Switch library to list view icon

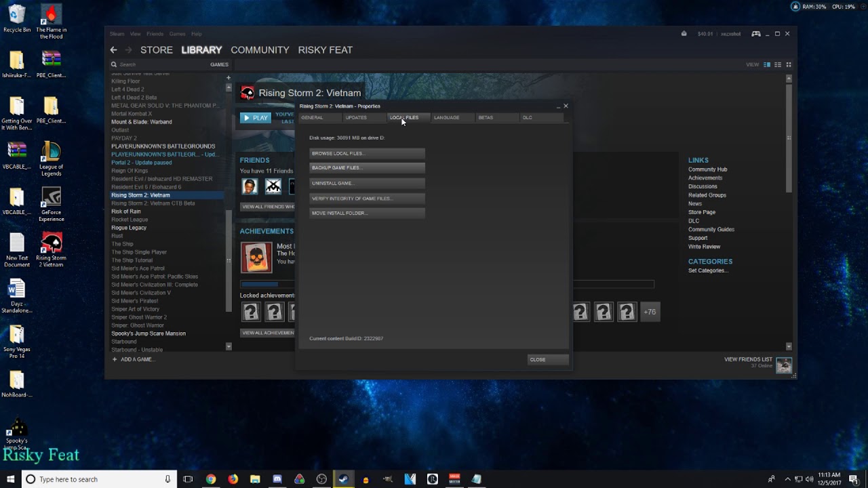click(x=778, y=64)
